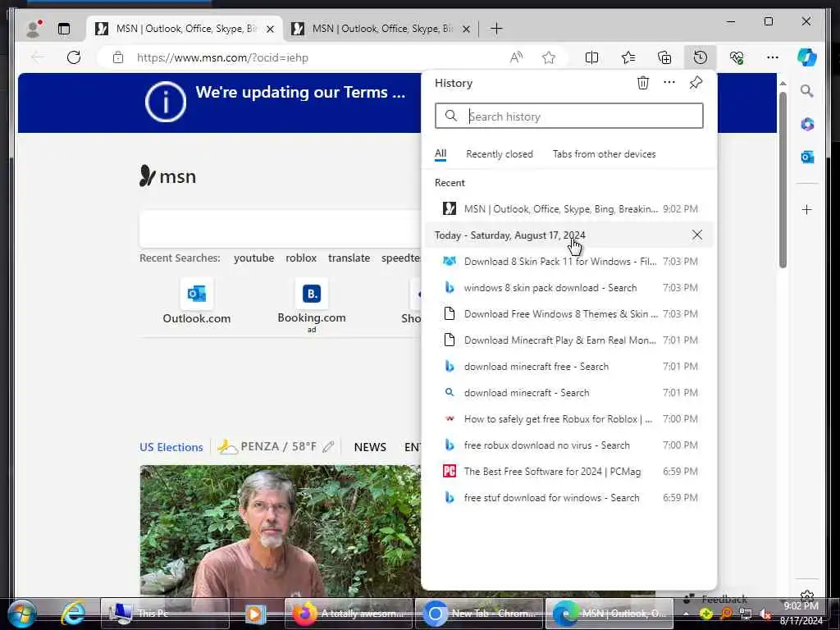Screen dimensions: 840x630
Task: Select the Recently closed tab
Action: pyautogui.click(x=500, y=153)
